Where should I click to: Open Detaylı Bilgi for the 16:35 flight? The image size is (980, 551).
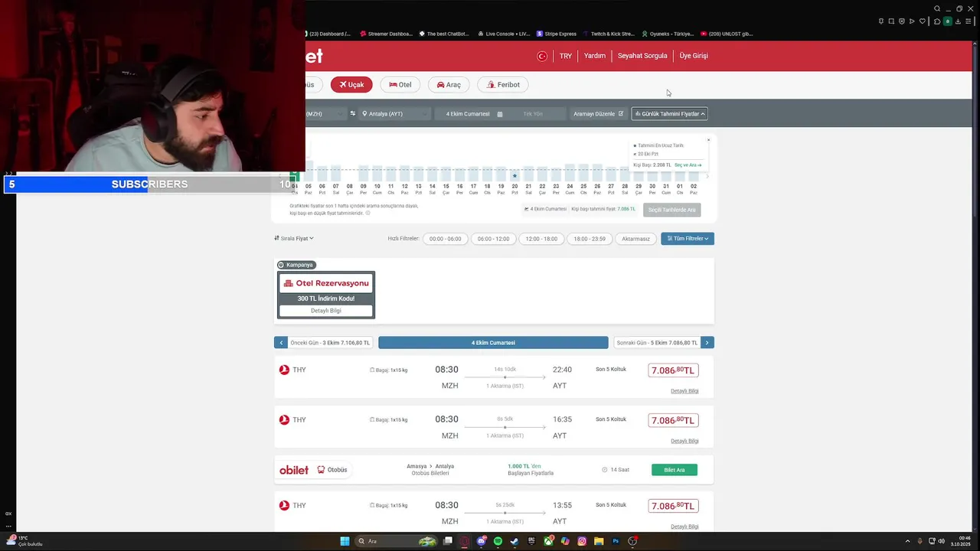click(684, 441)
